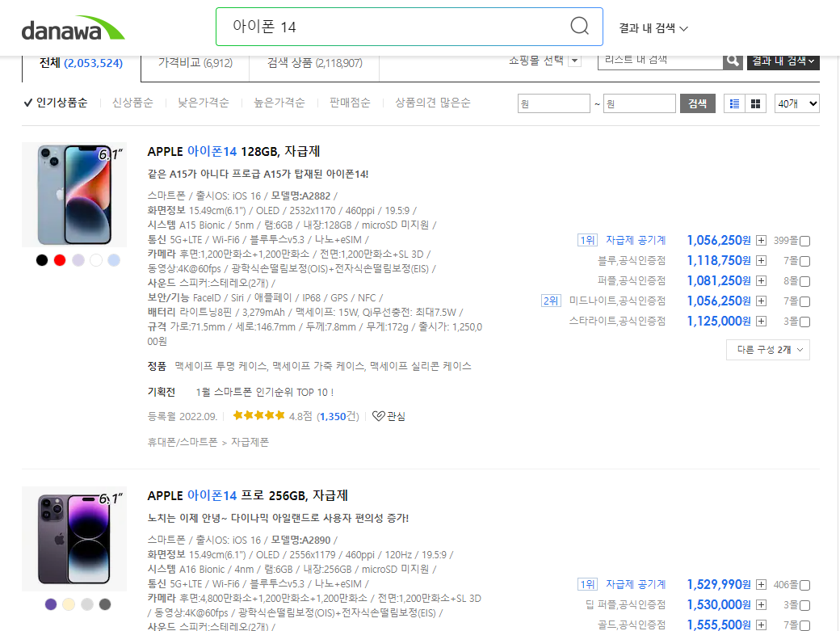Check the 미드나이트 공식인증점 7몰 checkbox
Image resolution: width=840 pixels, height=631 pixels.
click(804, 301)
